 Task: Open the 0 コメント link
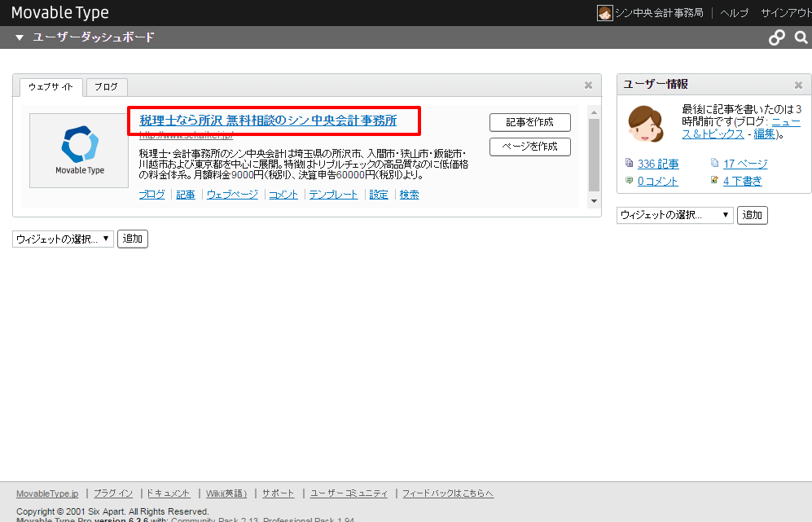[x=658, y=181]
